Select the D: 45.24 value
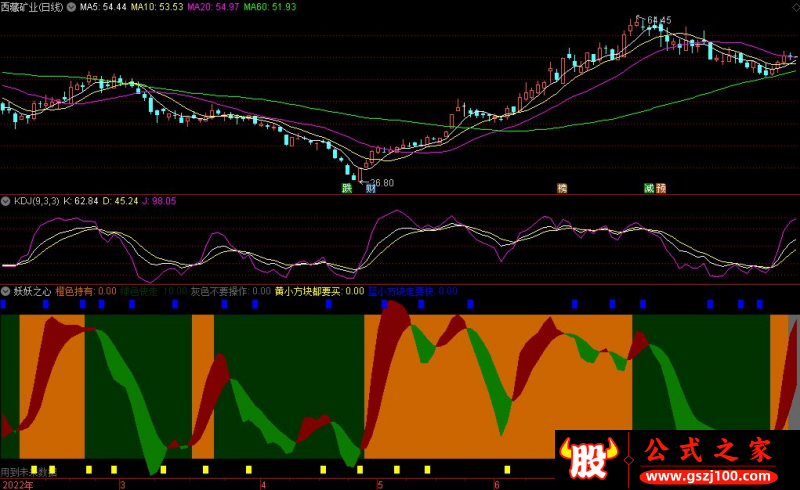The image size is (800, 490). 120,201
